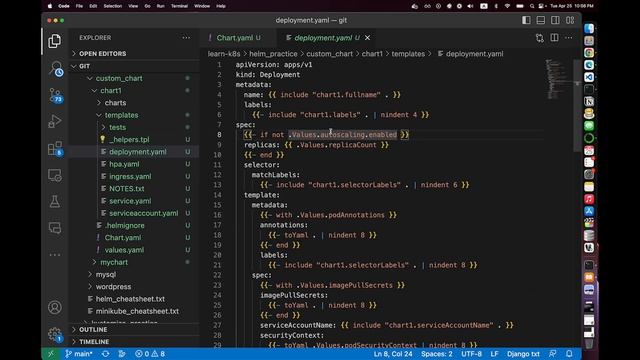Image resolution: width=640 pixels, height=360 pixels.
Task: Expand the TIMELINE section
Action: click(94, 342)
